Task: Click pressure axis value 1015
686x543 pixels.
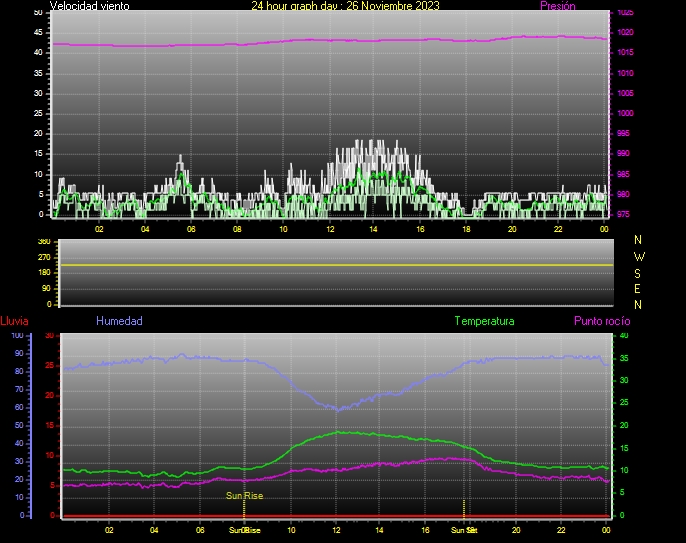Action: pos(625,53)
